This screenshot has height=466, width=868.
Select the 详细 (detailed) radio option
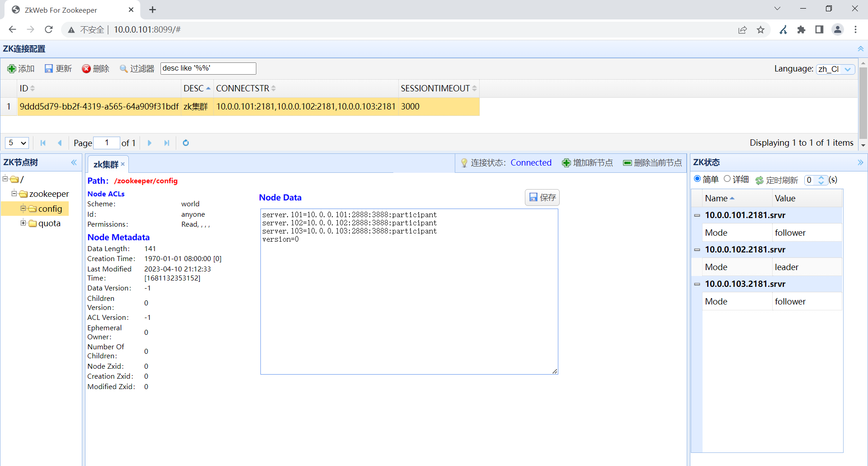click(x=727, y=179)
